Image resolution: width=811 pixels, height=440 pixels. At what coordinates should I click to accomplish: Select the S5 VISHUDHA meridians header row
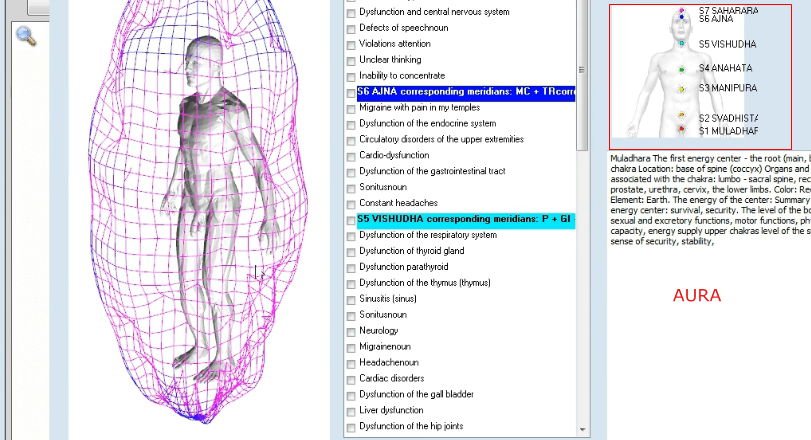coord(465,220)
